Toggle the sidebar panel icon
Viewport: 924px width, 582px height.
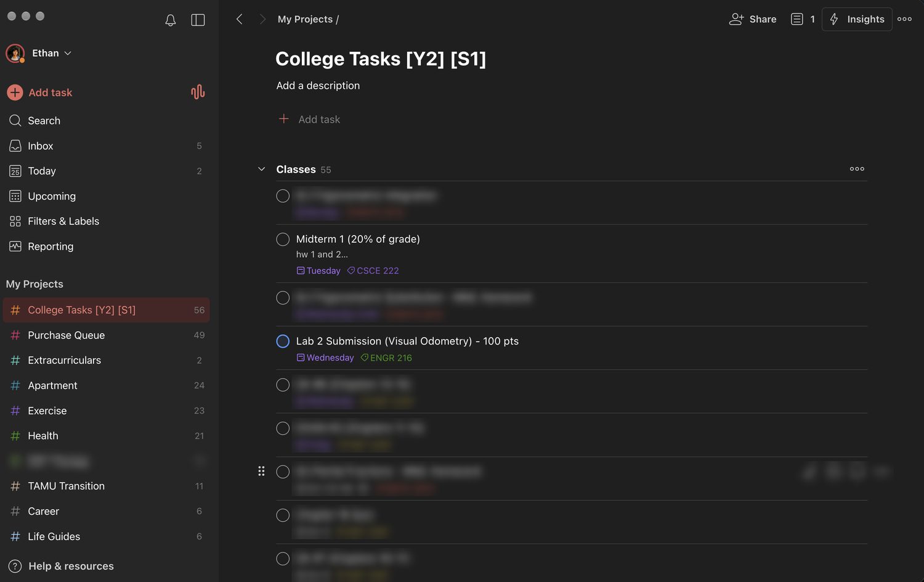click(198, 20)
